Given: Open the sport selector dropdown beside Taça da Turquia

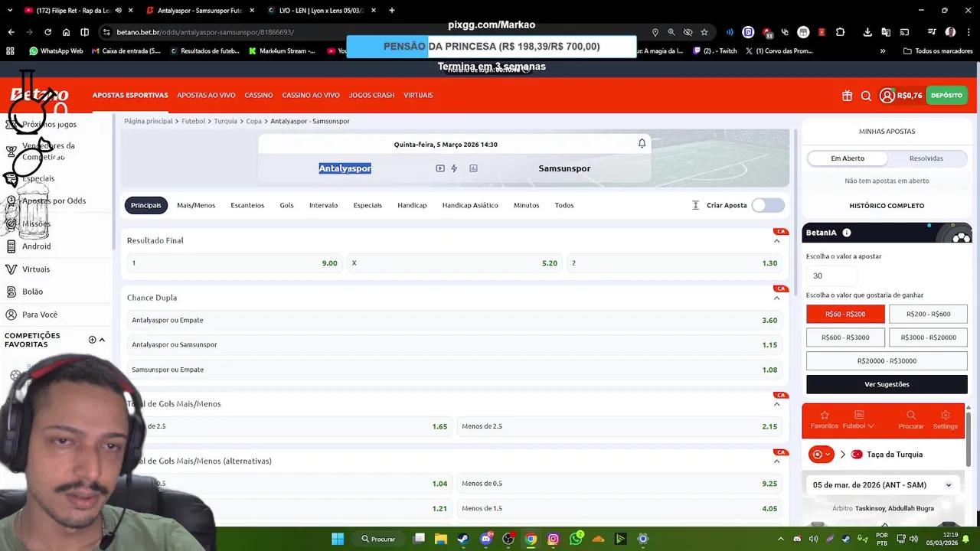Looking at the screenshot, I should click(821, 455).
